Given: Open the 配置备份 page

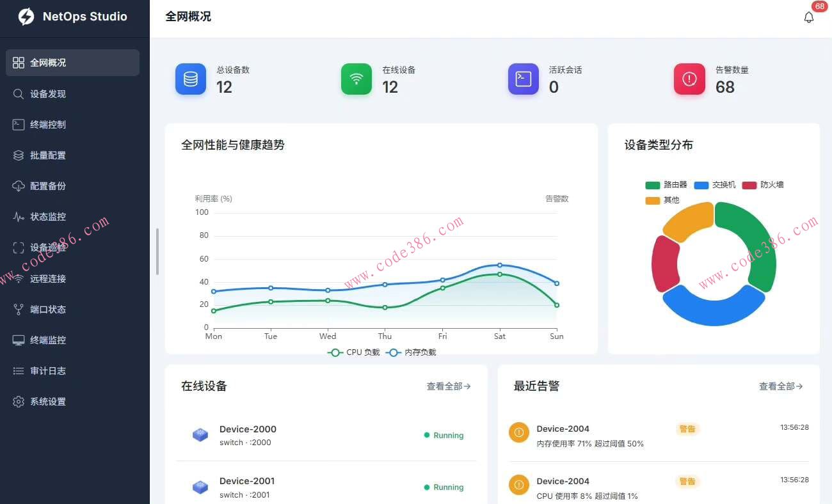Looking at the screenshot, I should click(48, 185).
